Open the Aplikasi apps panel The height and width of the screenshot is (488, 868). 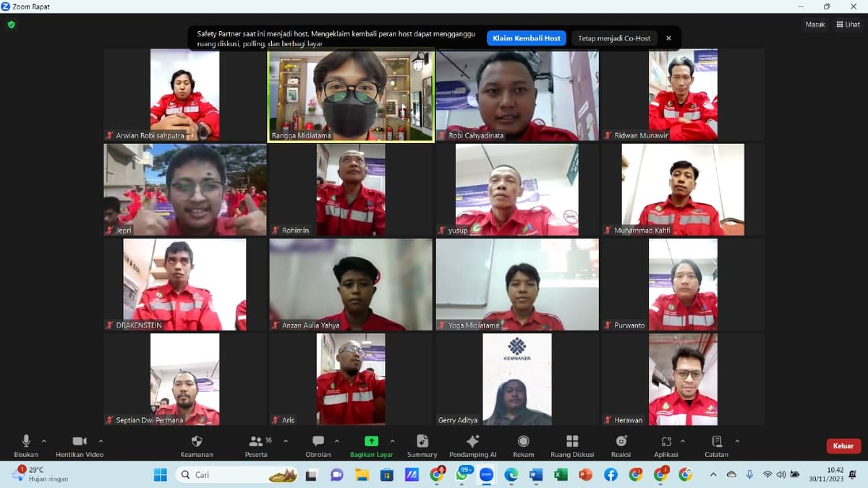coord(665,446)
